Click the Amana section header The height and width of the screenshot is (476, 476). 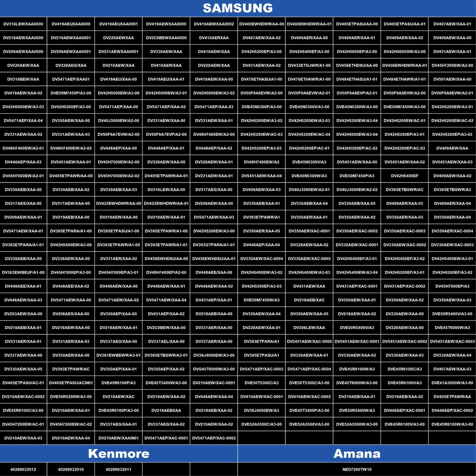point(357,454)
